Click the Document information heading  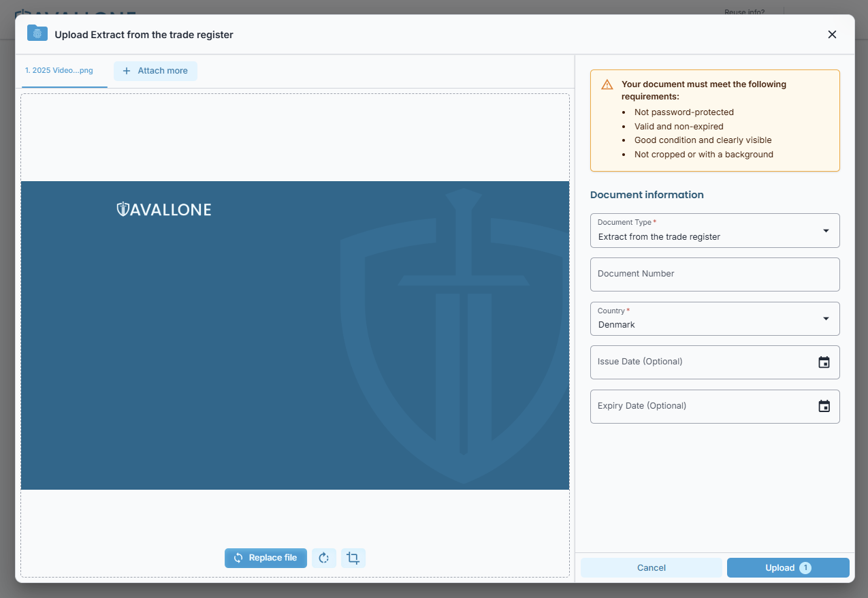point(647,195)
